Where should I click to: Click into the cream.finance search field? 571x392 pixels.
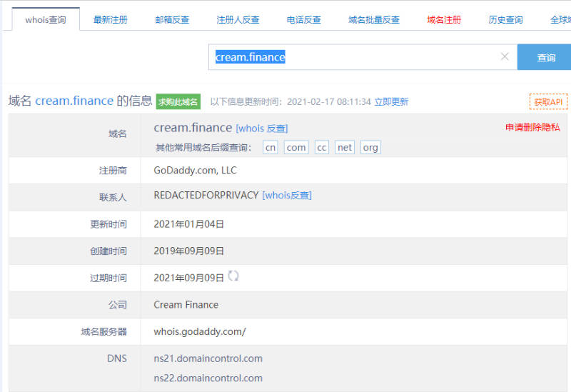point(363,57)
